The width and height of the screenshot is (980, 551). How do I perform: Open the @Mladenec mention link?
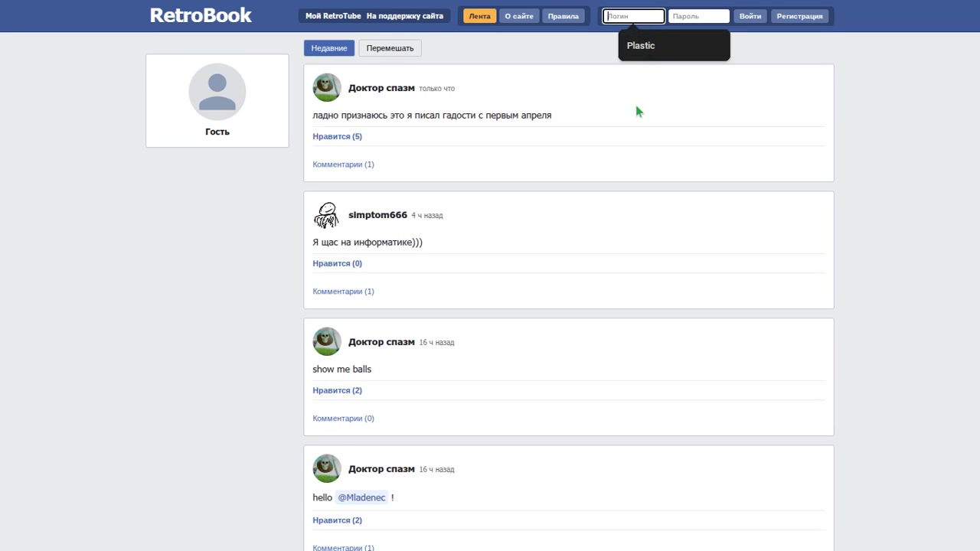point(361,497)
